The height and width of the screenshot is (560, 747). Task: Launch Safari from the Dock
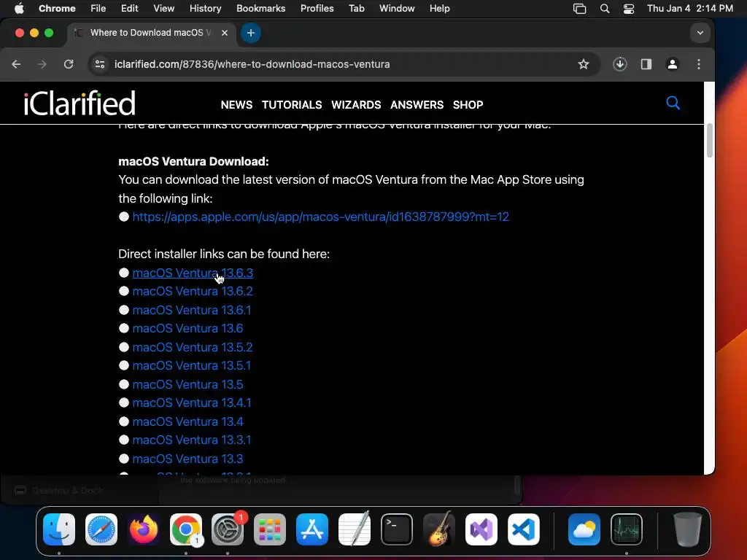[x=101, y=529]
